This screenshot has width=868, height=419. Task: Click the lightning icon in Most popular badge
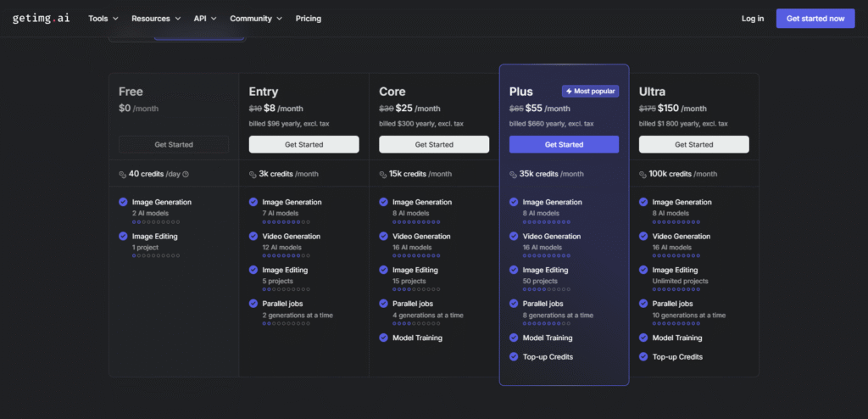point(570,91)
